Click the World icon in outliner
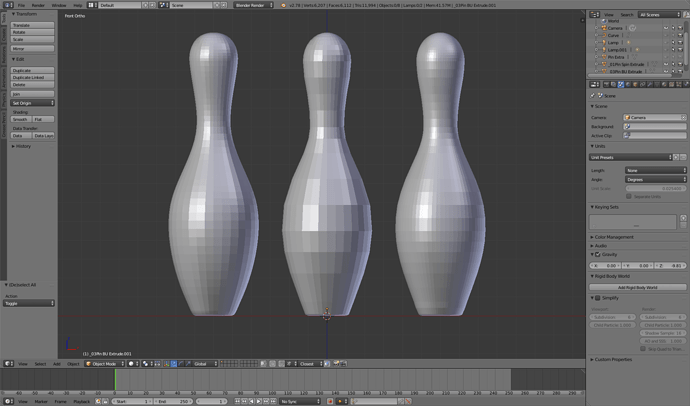This screenshot has width=690, height=406. (x=604, y=21)
